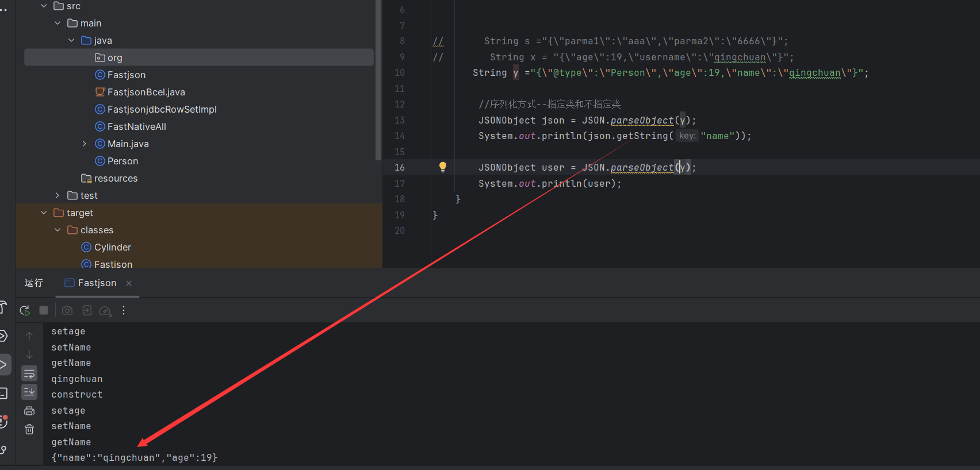Click the profiler gauge icon in run toolbar
This screenshot has height=470, width=980.
(x=105, y=310)
